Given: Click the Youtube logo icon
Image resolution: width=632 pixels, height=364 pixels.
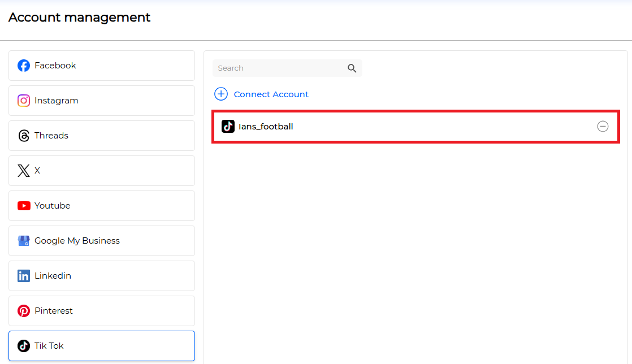Looking at the screenshot, I should 24,206.
